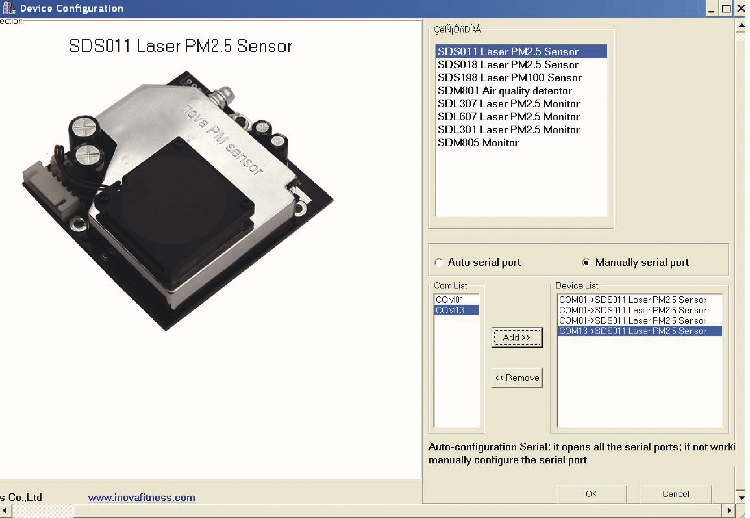Select SDM805 Monitor from device types

478,142
